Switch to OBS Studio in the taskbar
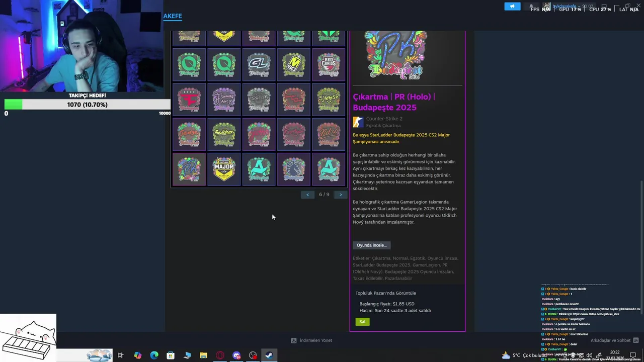Image resolution: width=644 pixels, height=362 pixels. coord(253,355)
